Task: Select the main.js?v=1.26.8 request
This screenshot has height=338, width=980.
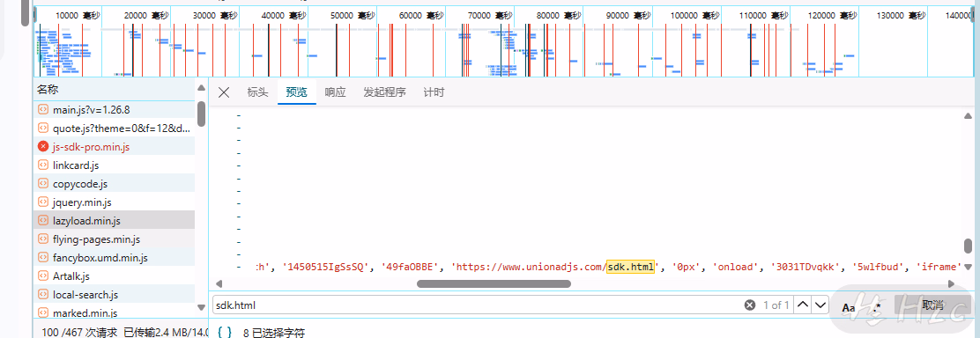Action: click(115, 110)
